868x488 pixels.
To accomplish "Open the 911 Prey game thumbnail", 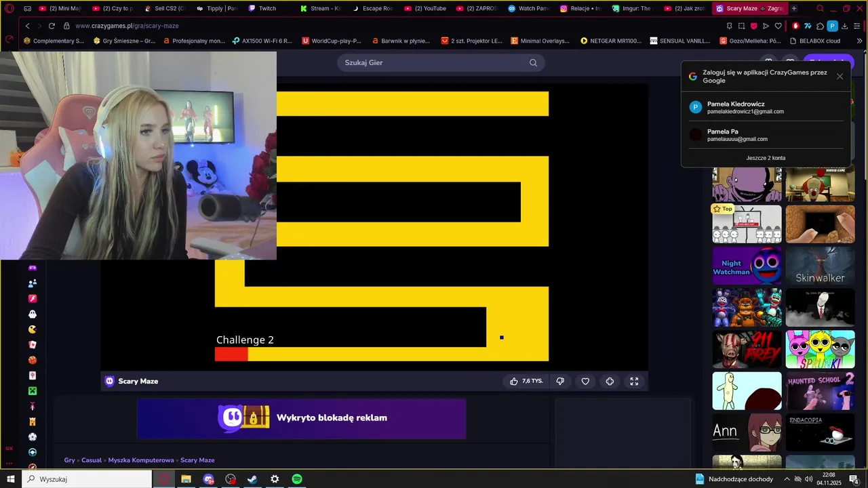I will 747,349.
